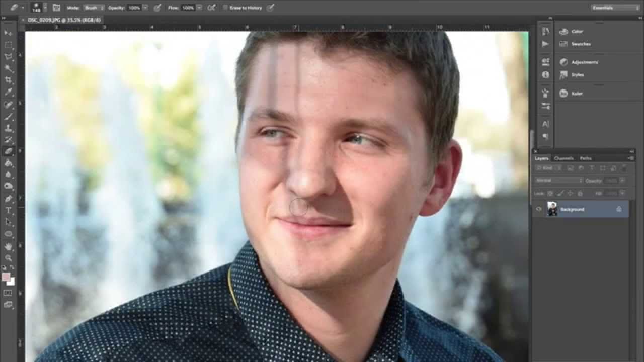644x362 pixels.
Task: Select the Background layer thumbnail
Action: click(552, 209)
